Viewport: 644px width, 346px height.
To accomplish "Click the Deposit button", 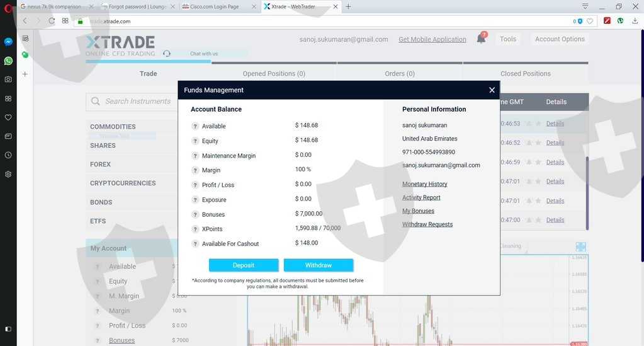I will 244,265.
